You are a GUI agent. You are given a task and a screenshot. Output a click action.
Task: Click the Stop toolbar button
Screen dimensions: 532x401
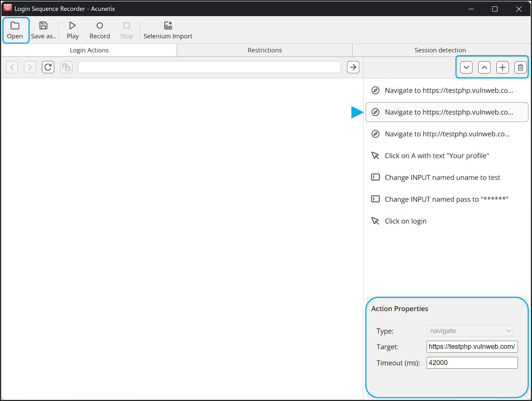(127, 30)
